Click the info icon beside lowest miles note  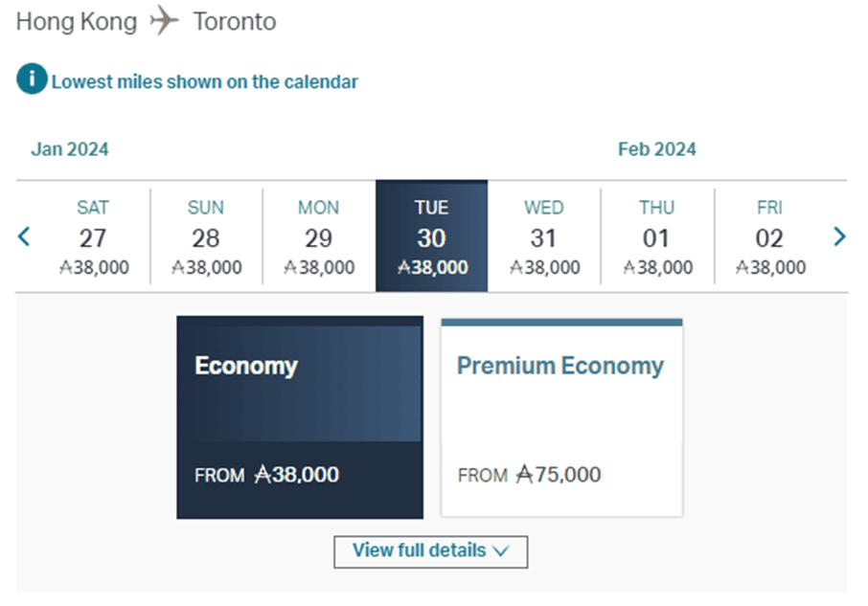32,80
